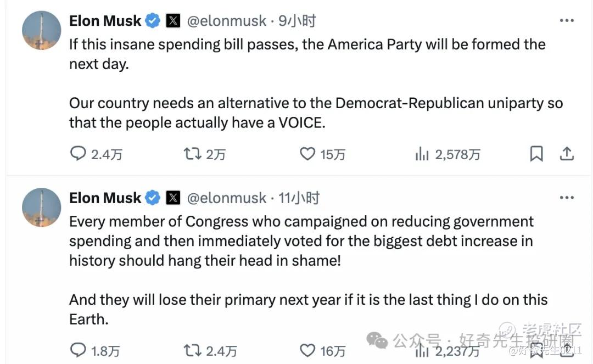Bookmark the America Party tweet
The height and width of the screenshot is (364, 593).
536,154
